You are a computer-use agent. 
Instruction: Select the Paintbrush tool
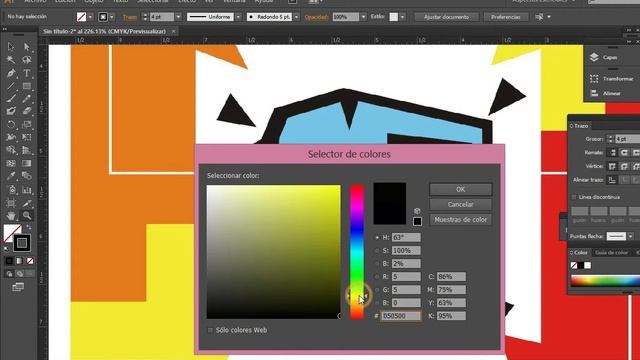(11, 98)
